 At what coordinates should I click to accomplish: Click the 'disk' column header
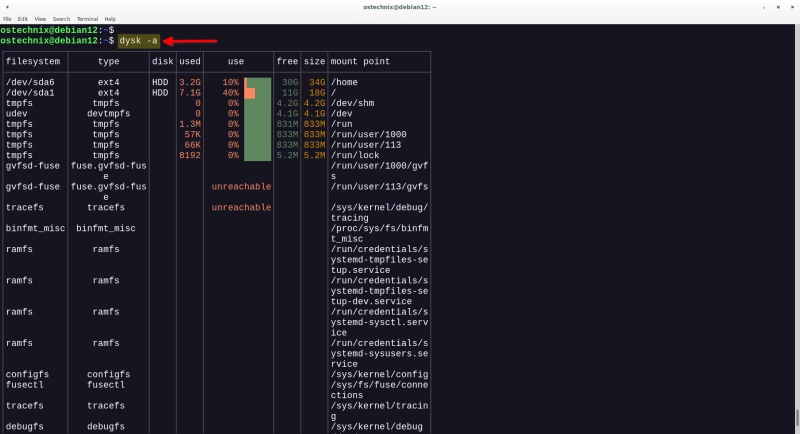[163, 61]
